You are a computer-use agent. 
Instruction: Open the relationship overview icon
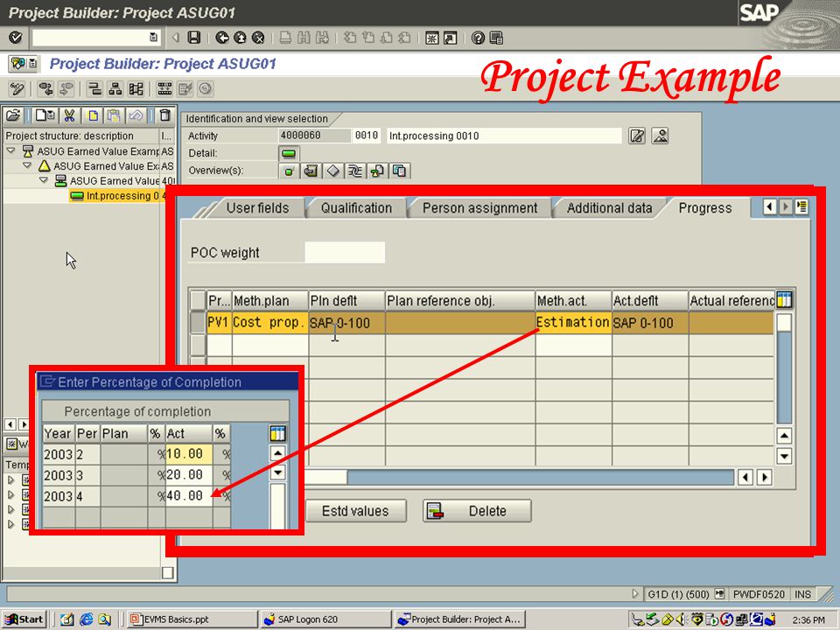point(354,171)
